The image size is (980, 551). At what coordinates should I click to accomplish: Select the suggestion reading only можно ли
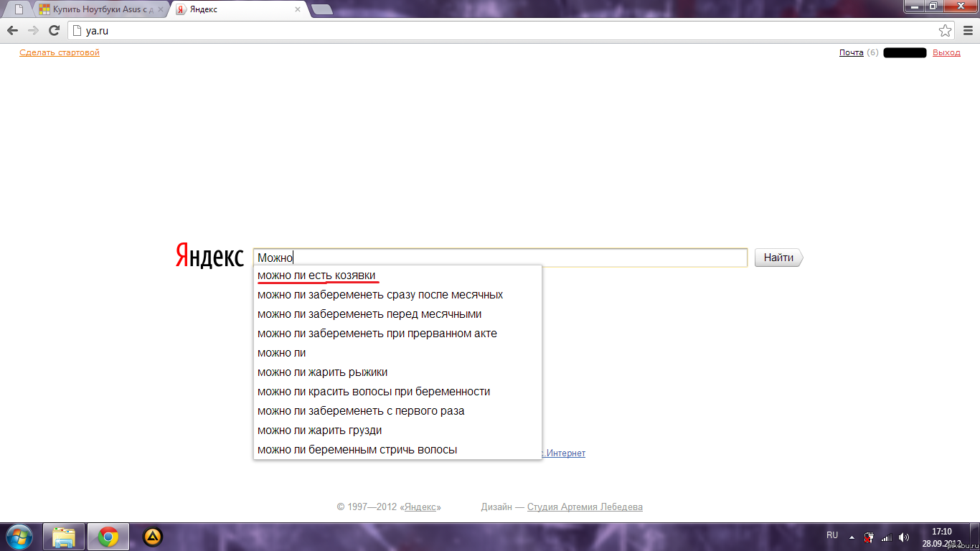click(x=397, y=353)
